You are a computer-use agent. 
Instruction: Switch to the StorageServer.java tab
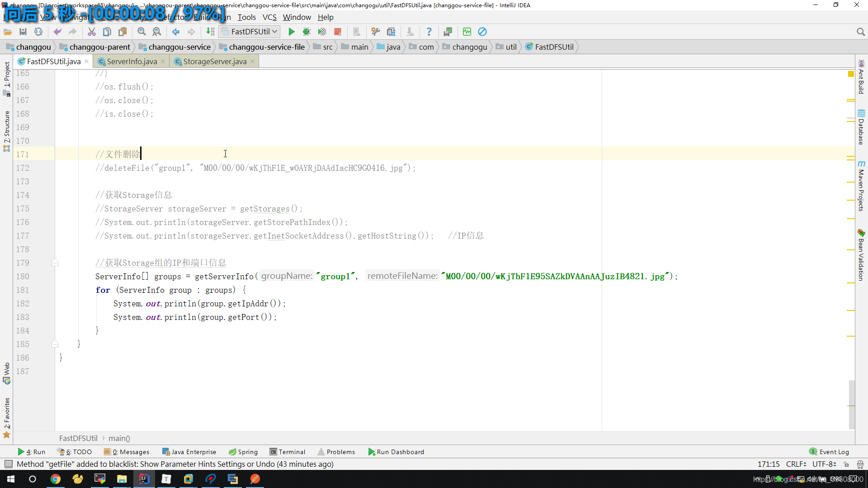tap(215, 61)
